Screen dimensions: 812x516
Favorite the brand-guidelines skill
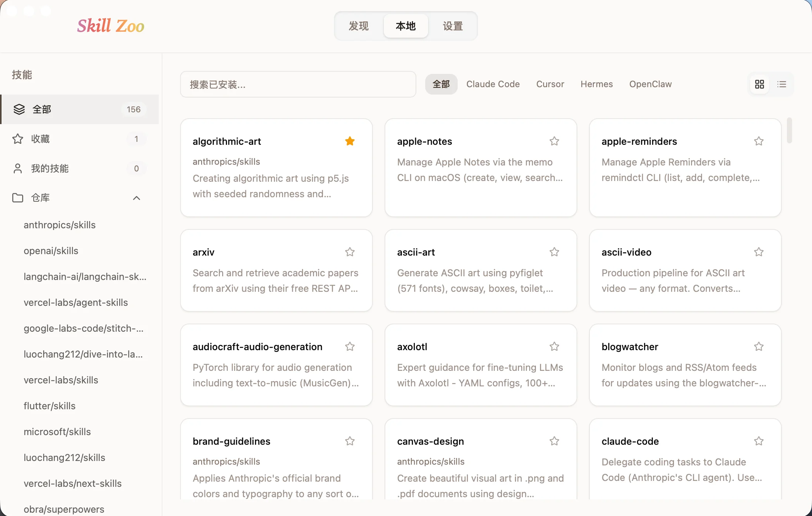pos(350,441)
